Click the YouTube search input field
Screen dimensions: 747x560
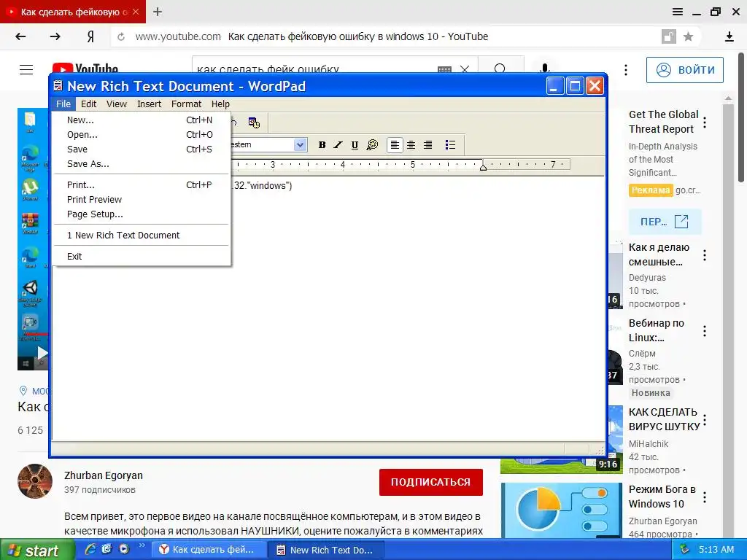coord(314,69)
